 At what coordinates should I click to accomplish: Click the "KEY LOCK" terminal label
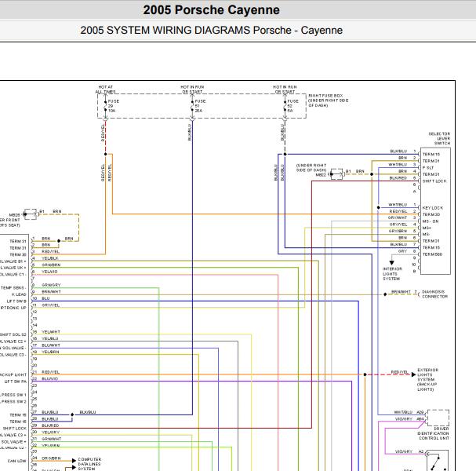click(x=433, y=208)
